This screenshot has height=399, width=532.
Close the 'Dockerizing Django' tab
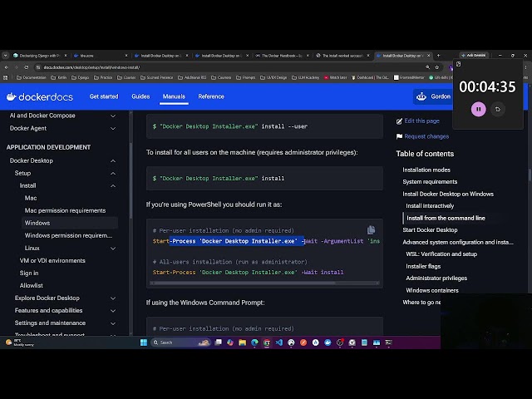66,56
